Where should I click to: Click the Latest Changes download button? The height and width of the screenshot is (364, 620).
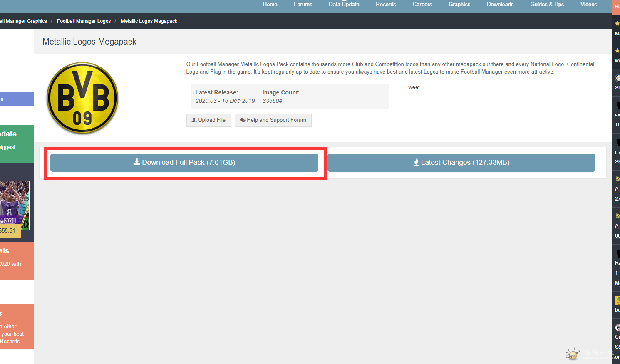(461, 163)
